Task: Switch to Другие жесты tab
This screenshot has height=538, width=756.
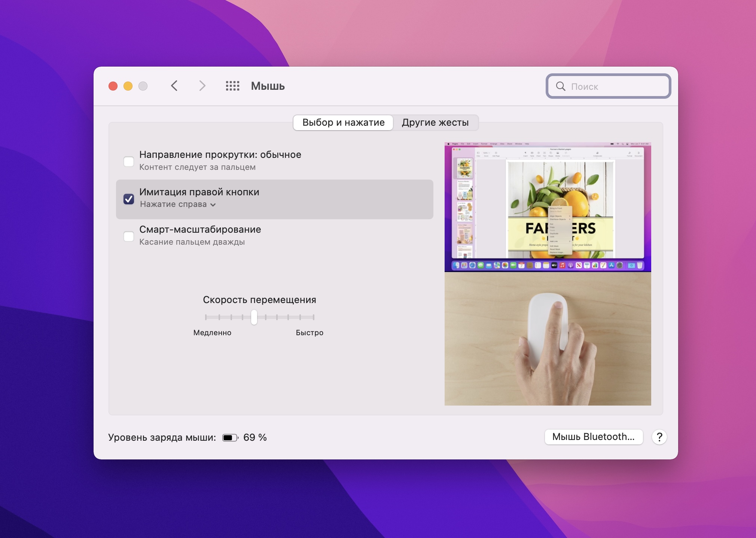Action: point(435,122)
